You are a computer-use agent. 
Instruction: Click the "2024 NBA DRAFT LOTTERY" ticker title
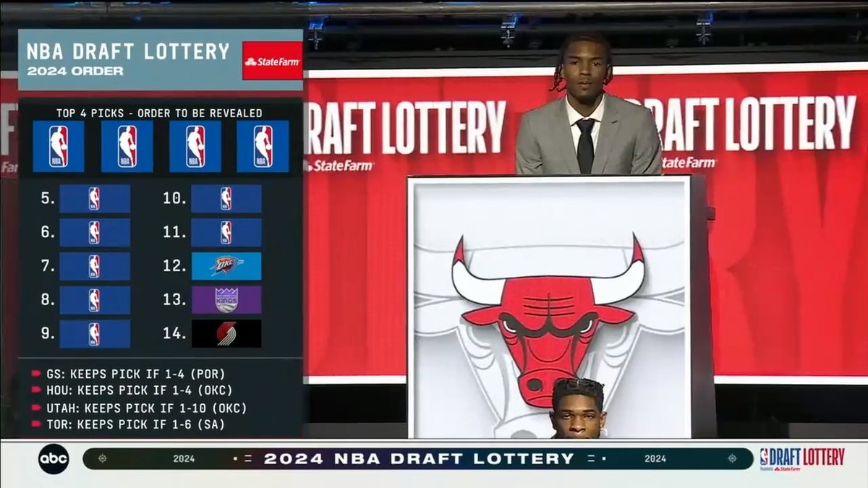pos(419,458)
